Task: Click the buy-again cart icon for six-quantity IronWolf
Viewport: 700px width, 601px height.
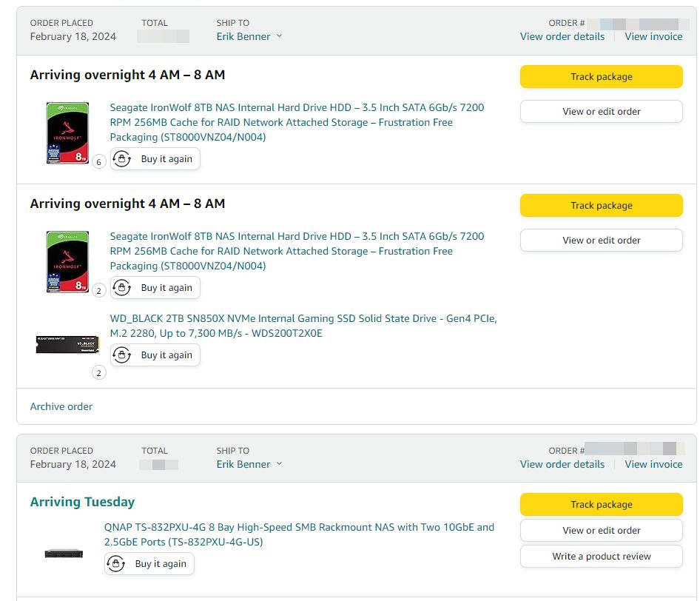Action: [121, 159]
